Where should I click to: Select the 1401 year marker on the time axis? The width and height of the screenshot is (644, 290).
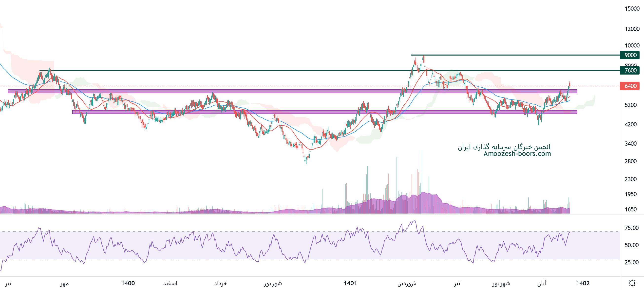pyautogui.click(x=350, y=283)
